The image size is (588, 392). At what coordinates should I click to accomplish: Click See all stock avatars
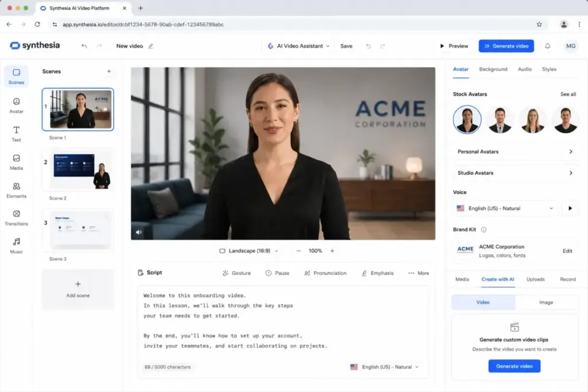click(568, 94)
